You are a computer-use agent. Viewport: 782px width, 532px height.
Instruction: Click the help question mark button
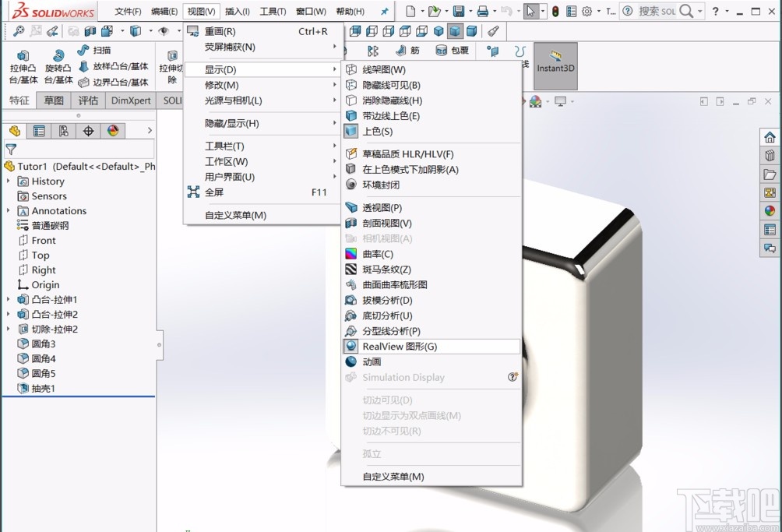pos(716,11)
